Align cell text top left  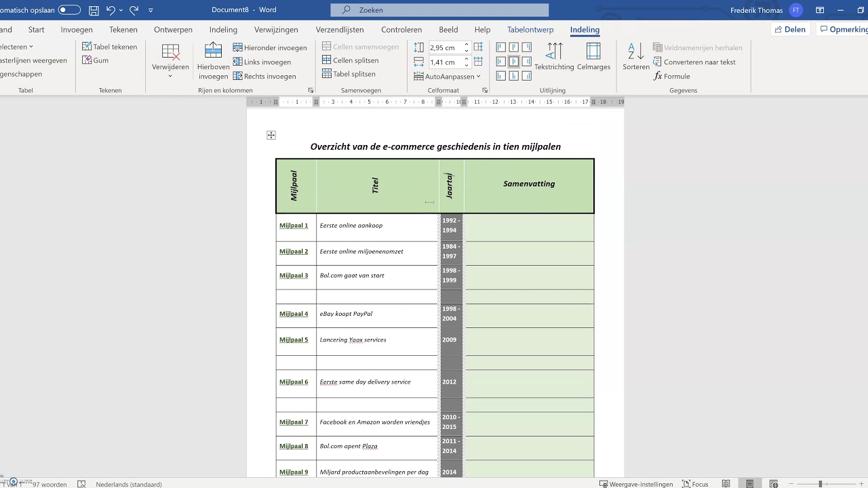coord(501,47)
